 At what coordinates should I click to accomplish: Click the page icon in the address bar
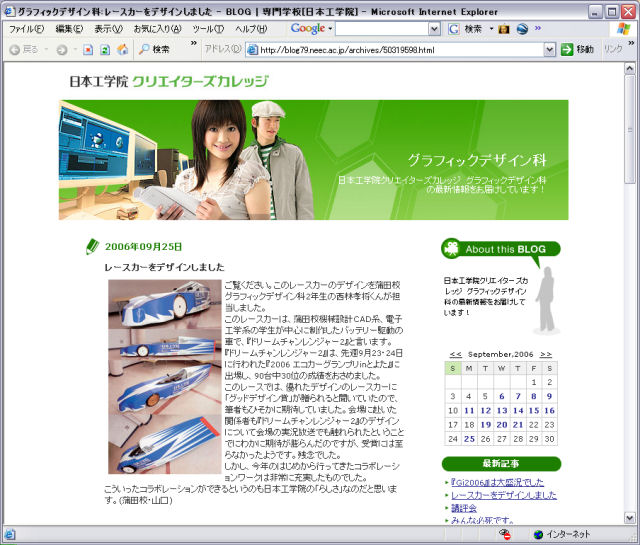pos(253,50)
